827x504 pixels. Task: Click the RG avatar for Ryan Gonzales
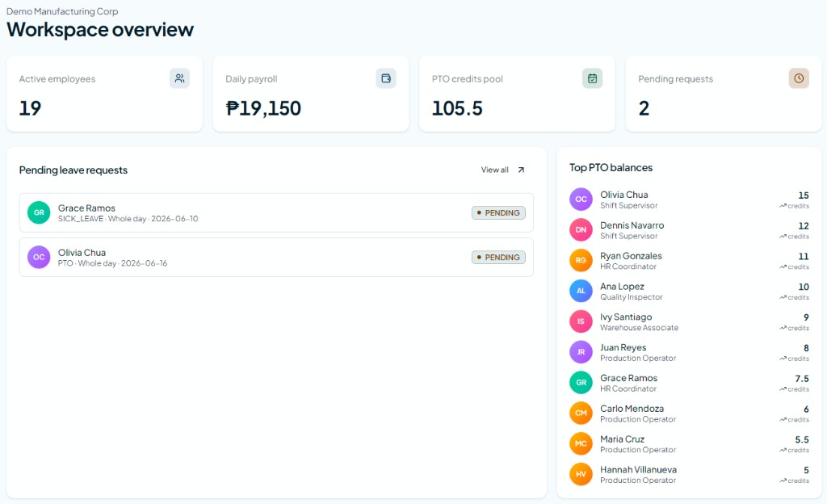pos(581,260)
